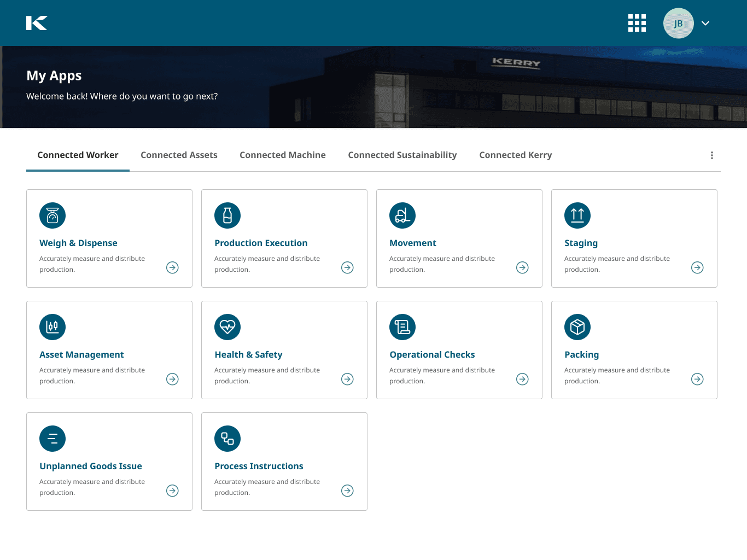The width and height of the screenshot is (747, 560).
Task: Expand the user account dropdown chevron
Action: [x=705, y=23]
